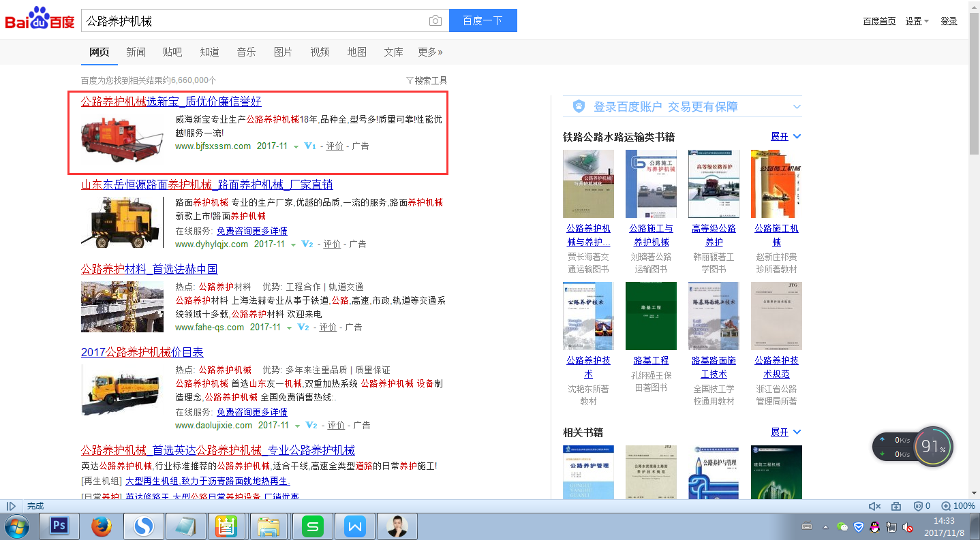
Task: Click 免费咨询更多详情 under 山东东岳恒源 result
Action: coord(252,231)
